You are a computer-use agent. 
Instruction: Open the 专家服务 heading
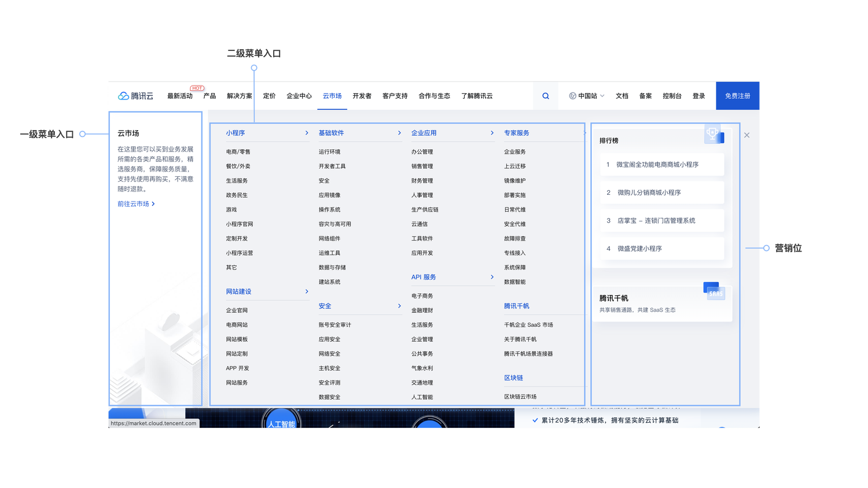click(x=516, y=133)
